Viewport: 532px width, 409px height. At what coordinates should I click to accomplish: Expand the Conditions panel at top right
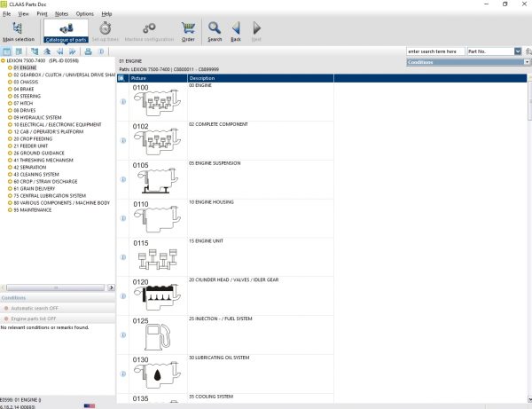(527, 63)
